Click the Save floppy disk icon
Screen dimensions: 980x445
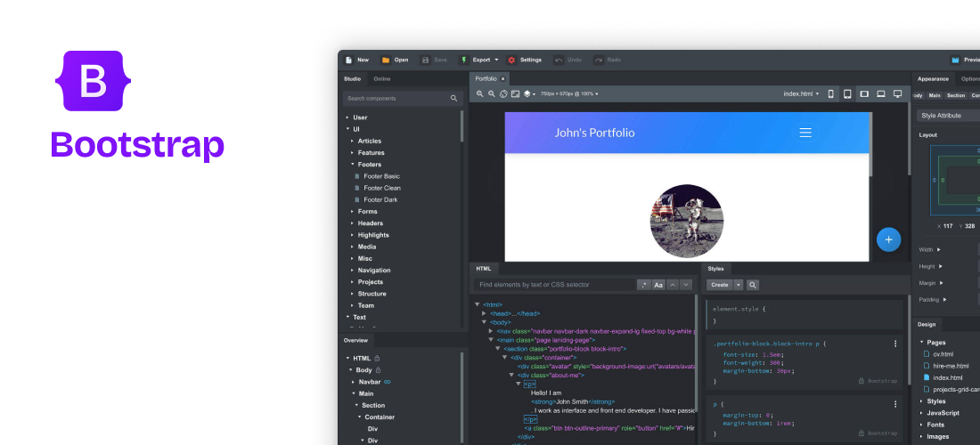coord(426,60)
